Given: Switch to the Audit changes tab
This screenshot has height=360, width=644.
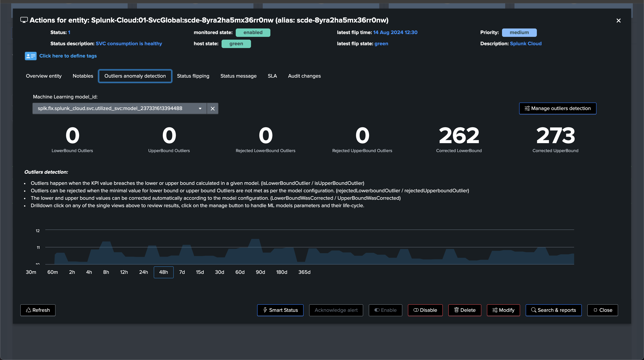Looking at the screenshot, I should [x=304, y=76].
